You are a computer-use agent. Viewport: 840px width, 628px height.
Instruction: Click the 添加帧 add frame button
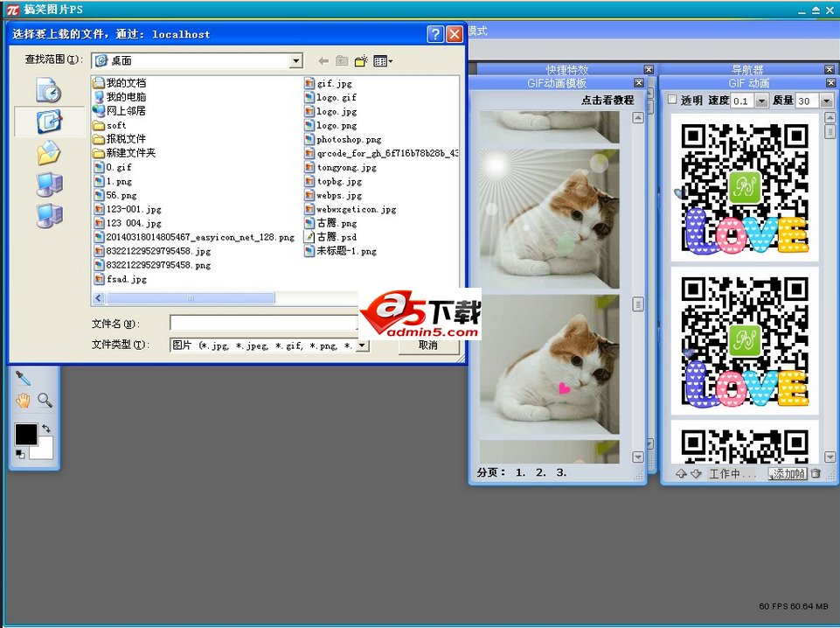(788, 474)
